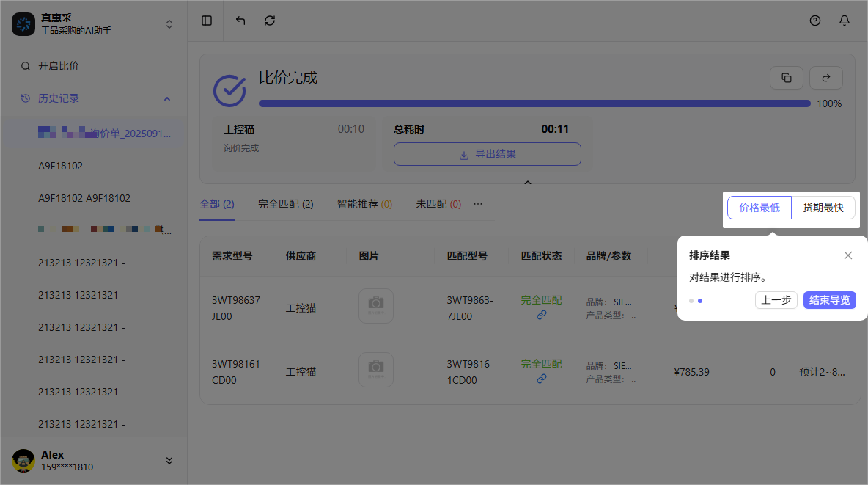The width and height of the screenshot is (868, 485).
Task: Collapse the 历史记录 section chevron
Action: pyautogui.click(x=167, y=98)
